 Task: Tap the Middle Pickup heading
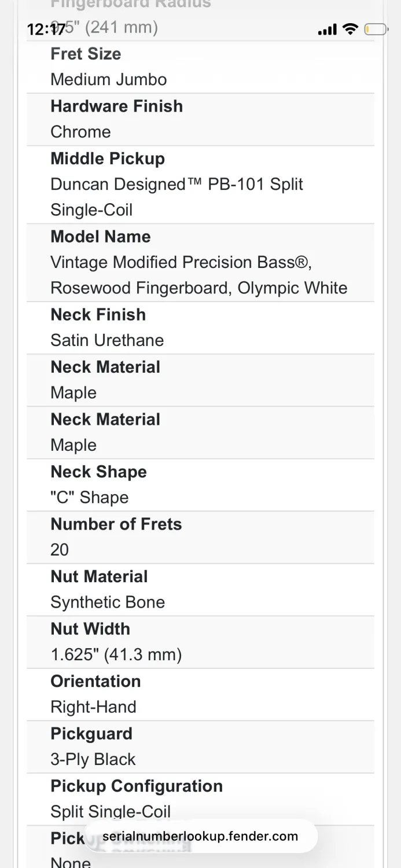[x=108, y=158]
